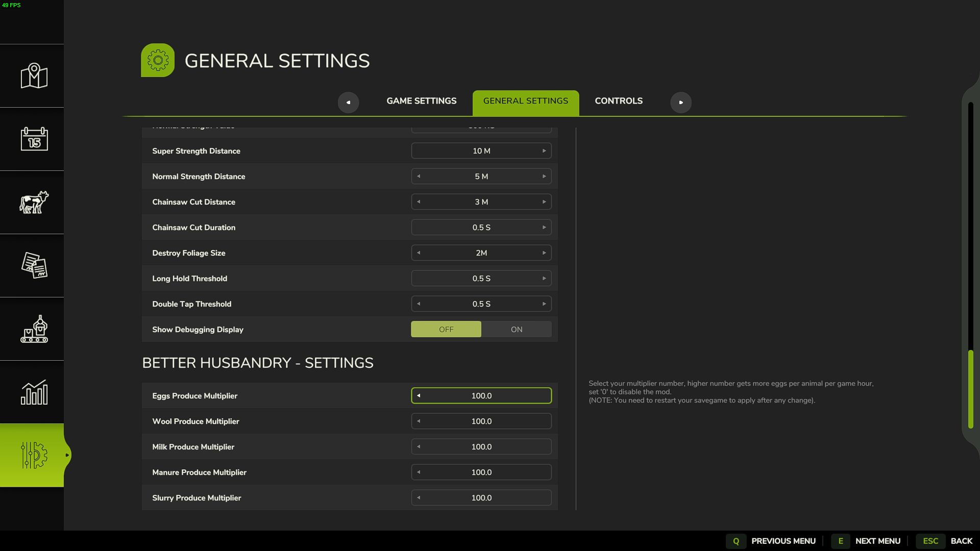This screenshot has height=551, width=980.
Task: Select the contracts/notes panel icon
Action: pyautogui.click(x=33, y=264)
